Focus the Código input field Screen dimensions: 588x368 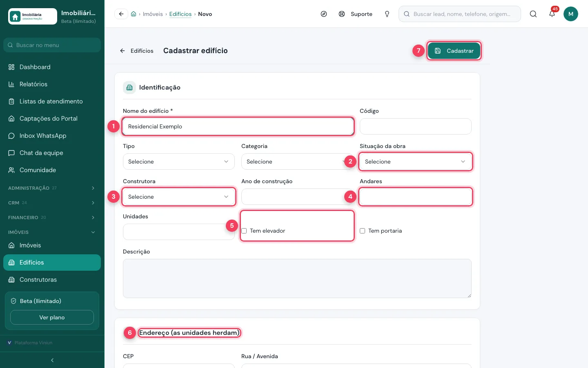416,126
